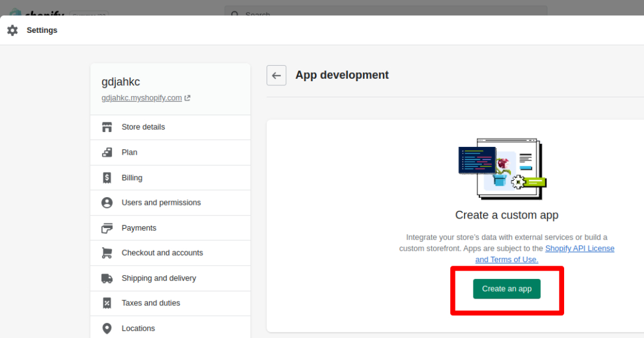Open Billing settings
Viewport: 644px width, 338px height.
tap(171, 177)
